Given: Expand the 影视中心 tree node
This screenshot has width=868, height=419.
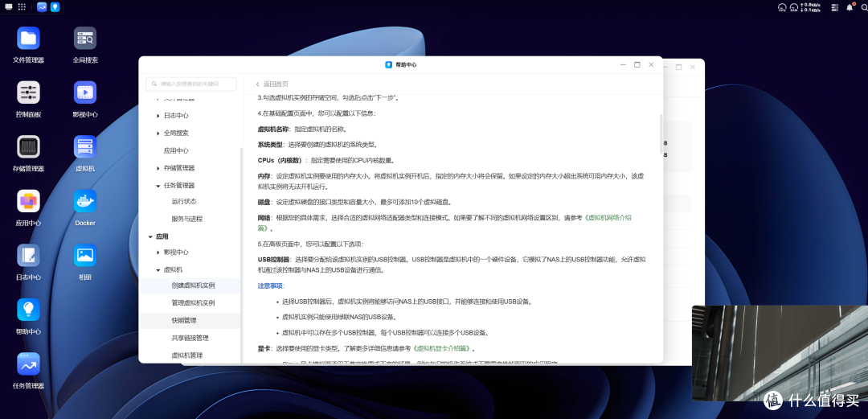Looking at the screenshot, I should (158, 253).
